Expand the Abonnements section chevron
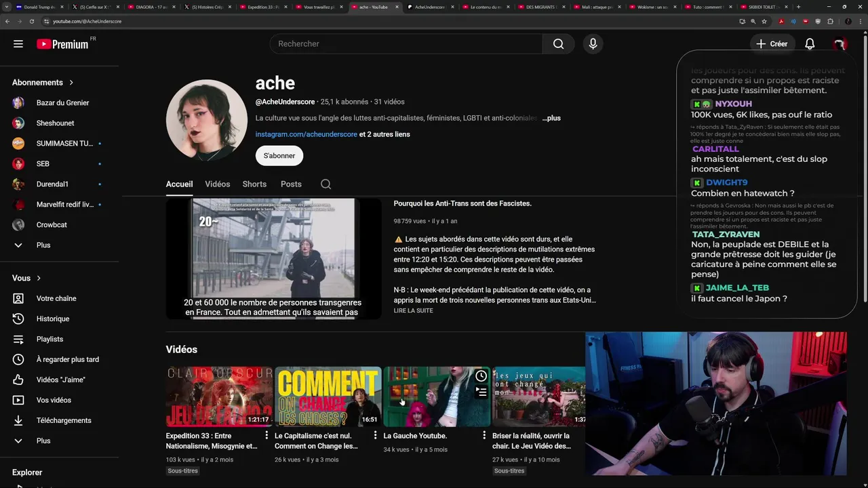The image size is (868, 488). coord(71,83)
